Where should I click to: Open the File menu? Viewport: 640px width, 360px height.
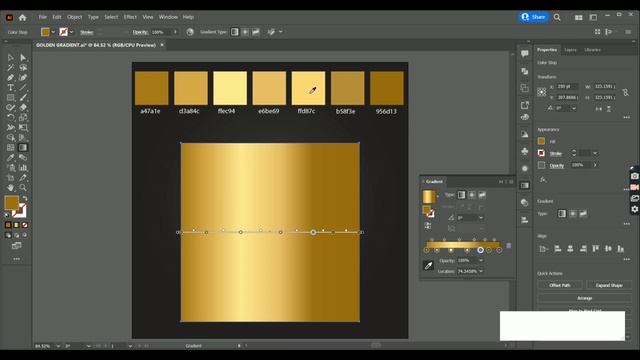42,17
